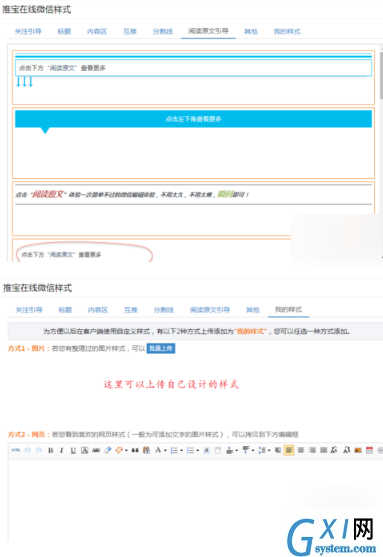Click the clear document blank page icon
The image size is (383, 557).
coord(218,450)
